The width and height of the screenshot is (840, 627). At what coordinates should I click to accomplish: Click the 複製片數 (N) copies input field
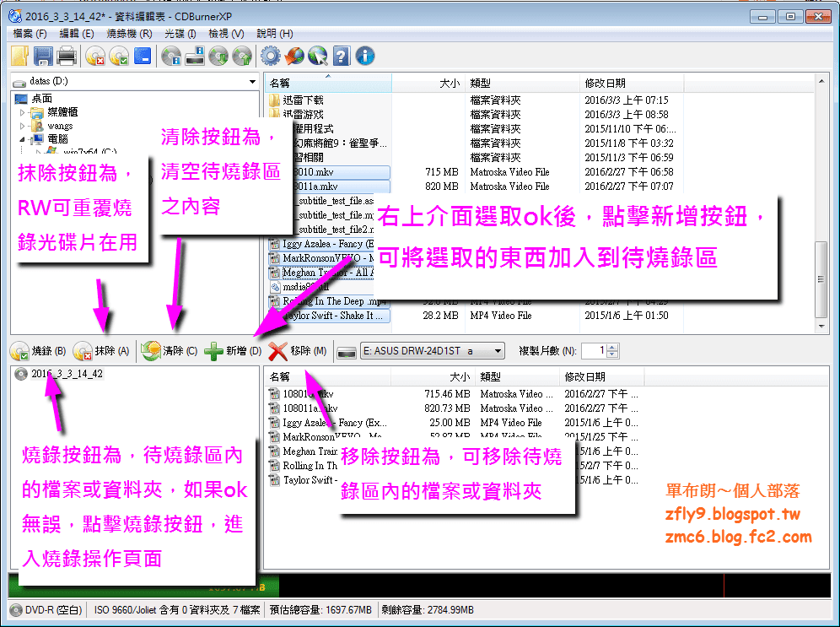point(594,351)
